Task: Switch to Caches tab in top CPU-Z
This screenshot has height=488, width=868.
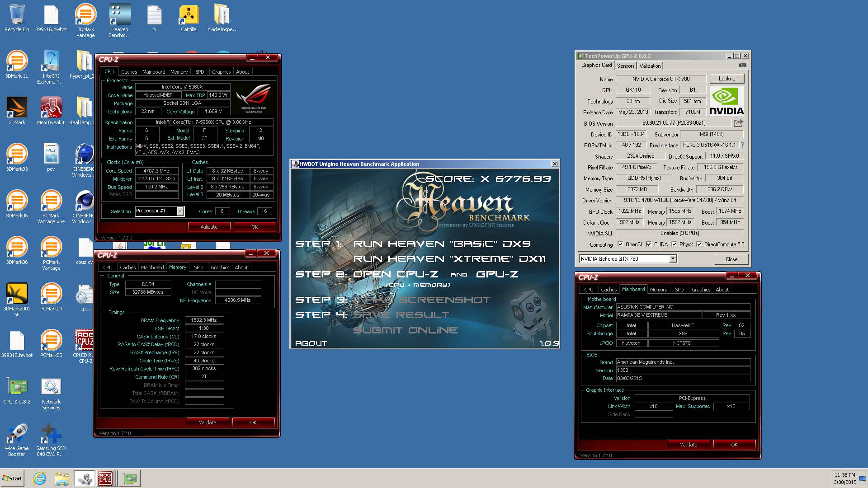Action: click(x=129, y=72)
